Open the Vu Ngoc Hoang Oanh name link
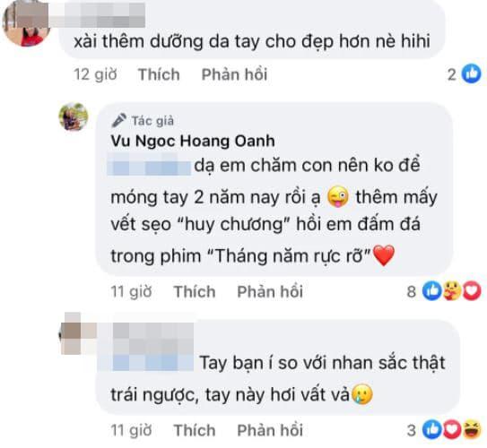 pos(193,141)
